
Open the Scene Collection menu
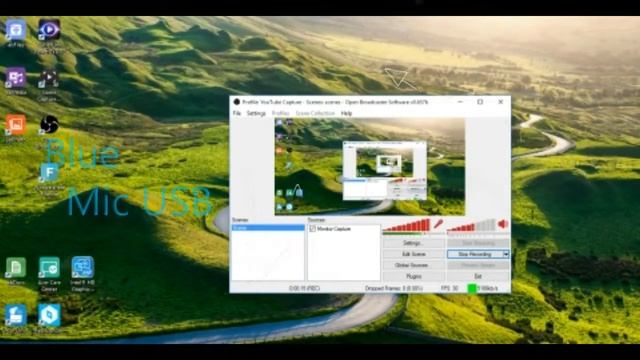click(315, 113)
